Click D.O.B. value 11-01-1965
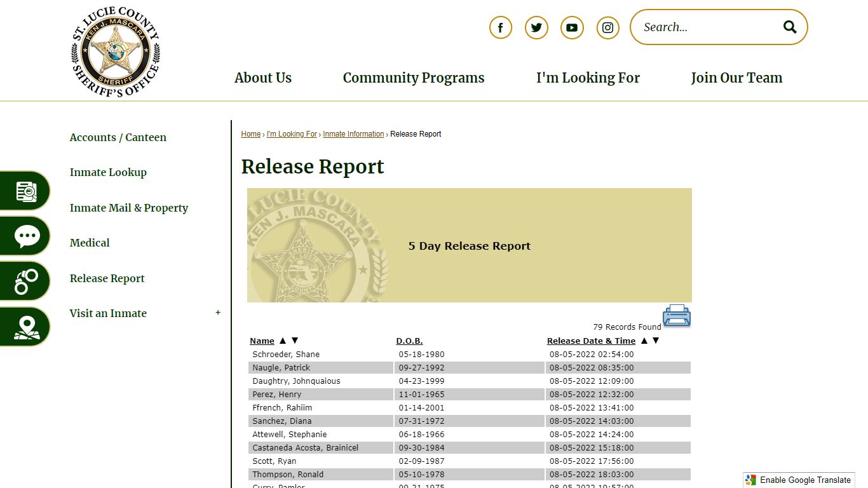The height and width of the screenshot is (488, 868). point(422,395)
